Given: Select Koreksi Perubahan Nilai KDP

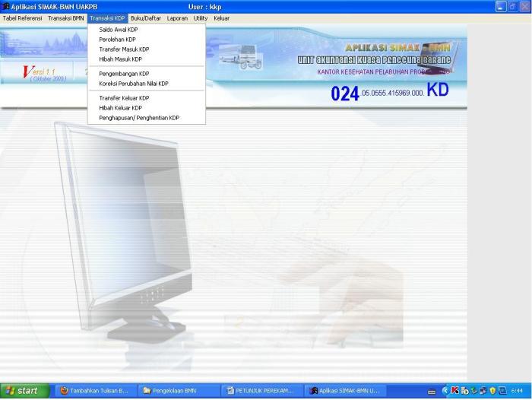Looking at the screenshot, I should click(x=134, y=84).
